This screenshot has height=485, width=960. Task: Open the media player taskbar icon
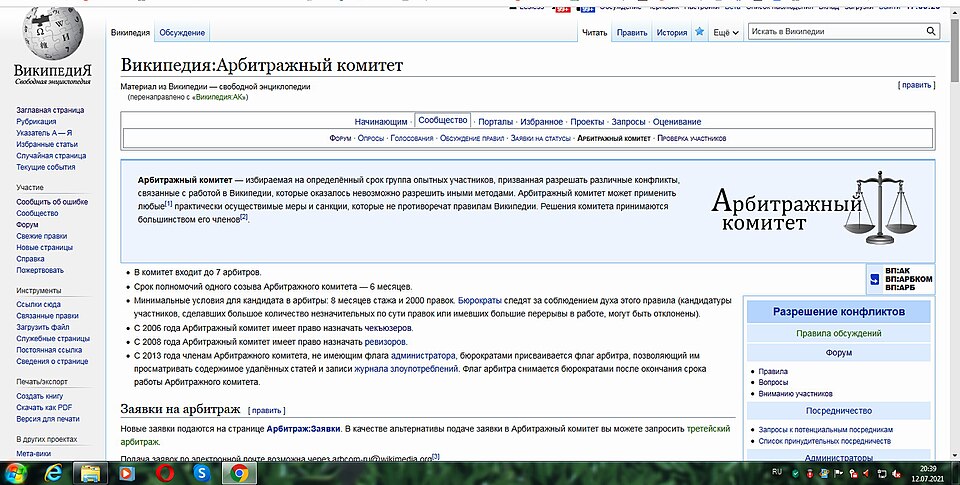(x=127, y=473)
